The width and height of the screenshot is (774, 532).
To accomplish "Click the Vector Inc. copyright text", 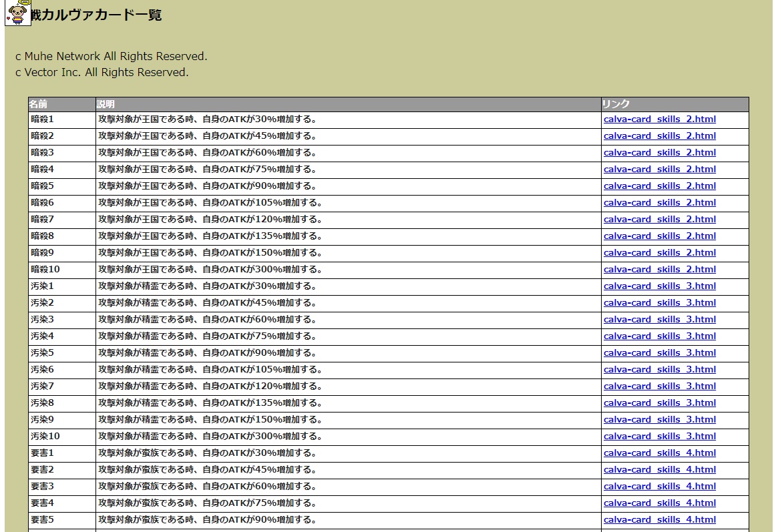I will [102, 72].
